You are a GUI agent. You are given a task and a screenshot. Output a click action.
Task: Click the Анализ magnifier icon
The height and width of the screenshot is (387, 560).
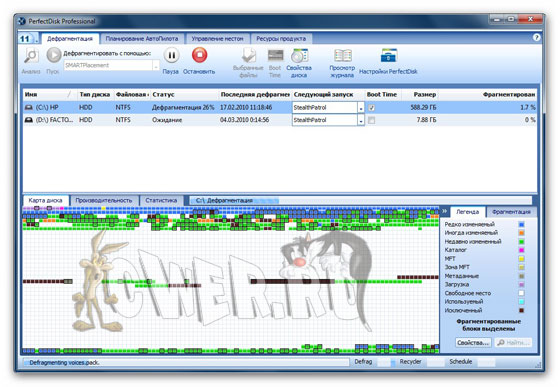click(x=31, y=56)
